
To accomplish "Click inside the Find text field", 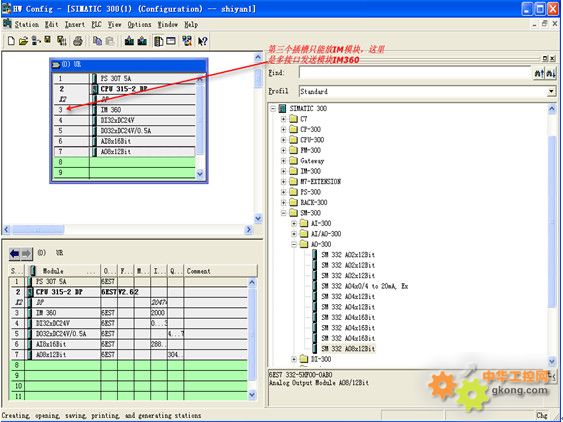I will pos(415,73).
